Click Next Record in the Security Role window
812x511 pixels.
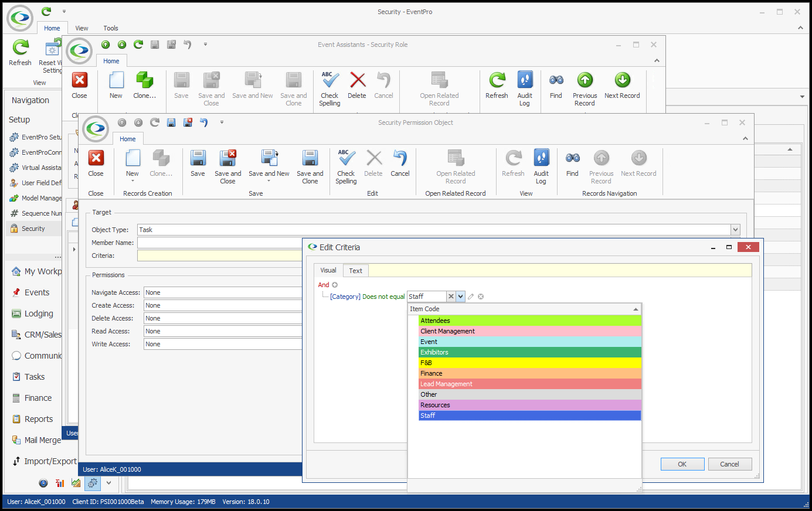coord(622,85)
